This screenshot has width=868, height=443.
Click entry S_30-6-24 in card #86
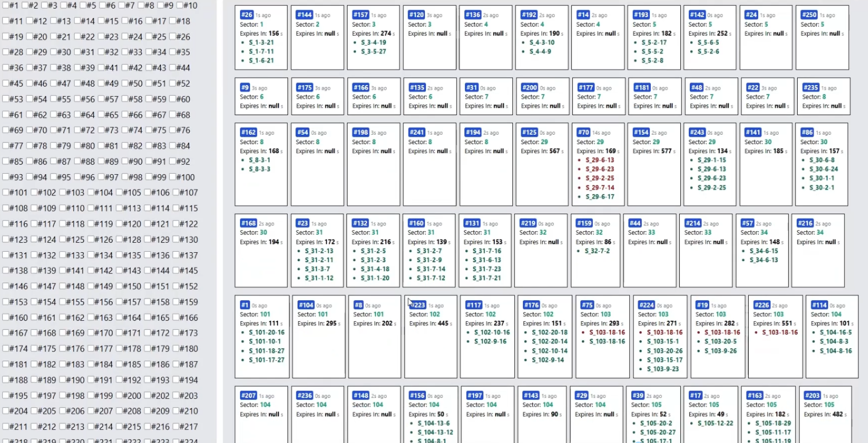tap(823, 169)
